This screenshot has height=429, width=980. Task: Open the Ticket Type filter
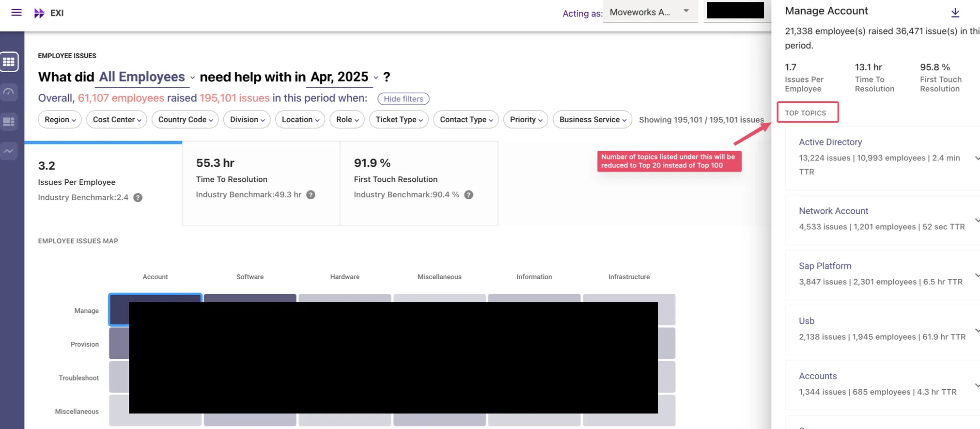tap(399, 120)
